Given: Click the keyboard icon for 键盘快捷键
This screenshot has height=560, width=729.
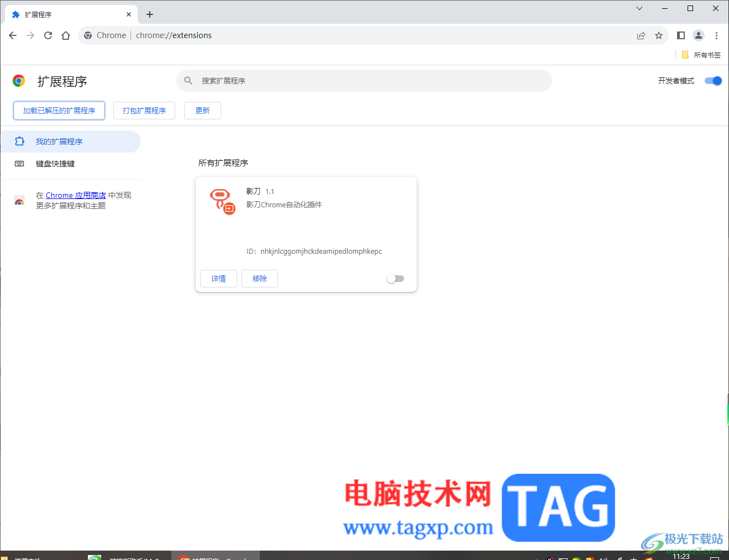Looking at the screenshot, I should click(19, 164).
